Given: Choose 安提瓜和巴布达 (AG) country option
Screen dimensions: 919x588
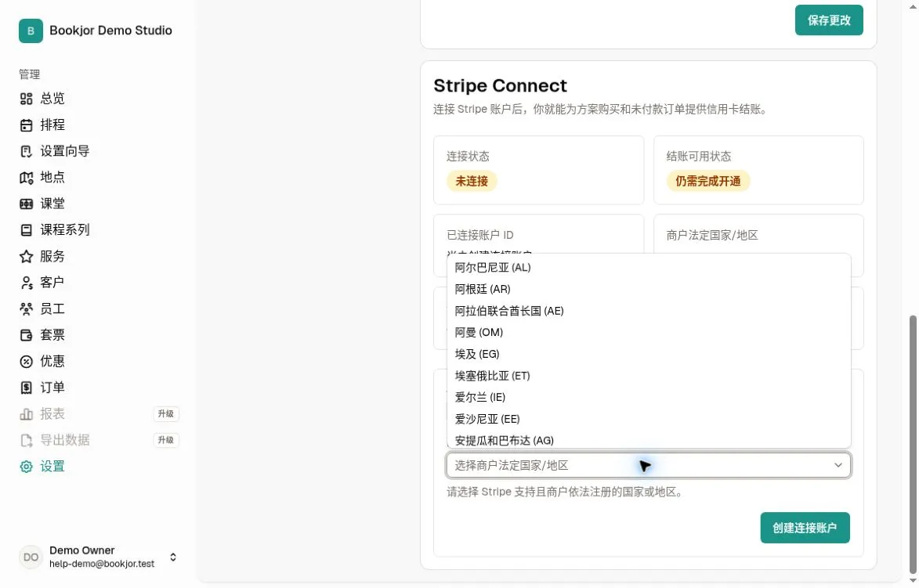Looking at the screenshot, I should click(x=648, y=439).
